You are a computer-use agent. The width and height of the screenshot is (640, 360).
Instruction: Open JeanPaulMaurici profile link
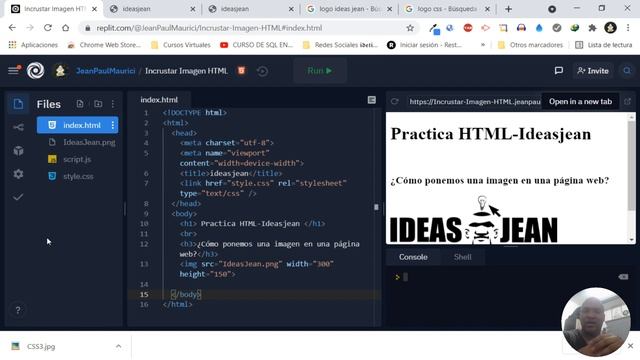pos(105,71)
